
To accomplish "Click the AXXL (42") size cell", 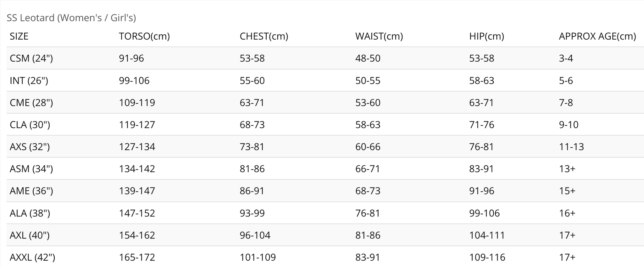I will [32, 258].
